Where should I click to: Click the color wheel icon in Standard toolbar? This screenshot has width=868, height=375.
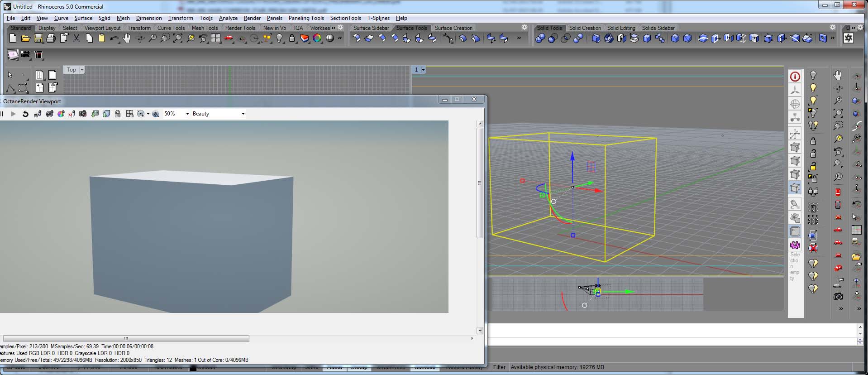317,38
